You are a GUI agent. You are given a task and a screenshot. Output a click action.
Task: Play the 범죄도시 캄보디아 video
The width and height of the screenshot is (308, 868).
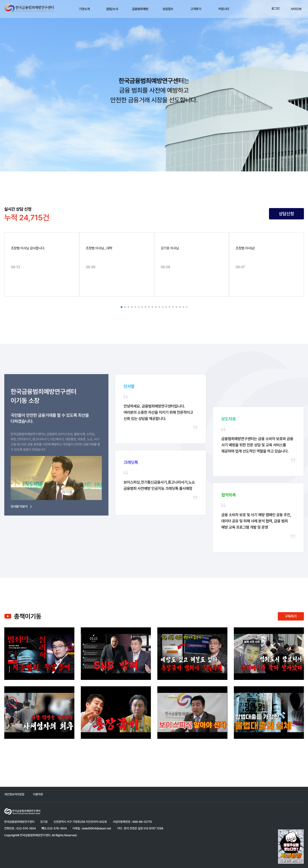tap(269, 653)
